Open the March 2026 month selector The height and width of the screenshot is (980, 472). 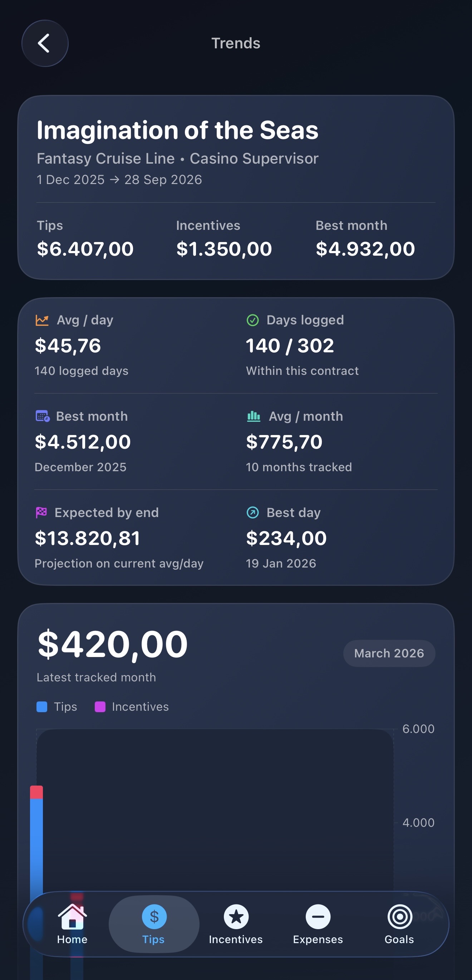[389, 653]
